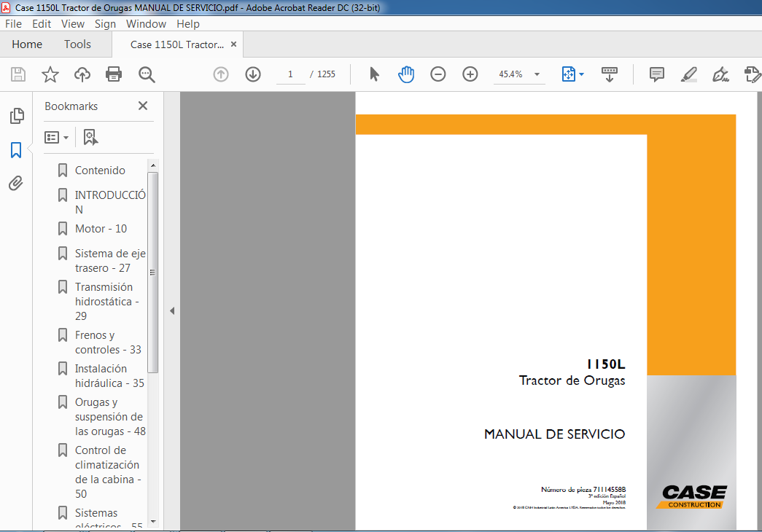
Task: Expand fit page options arrow
Action: [582, 74]
